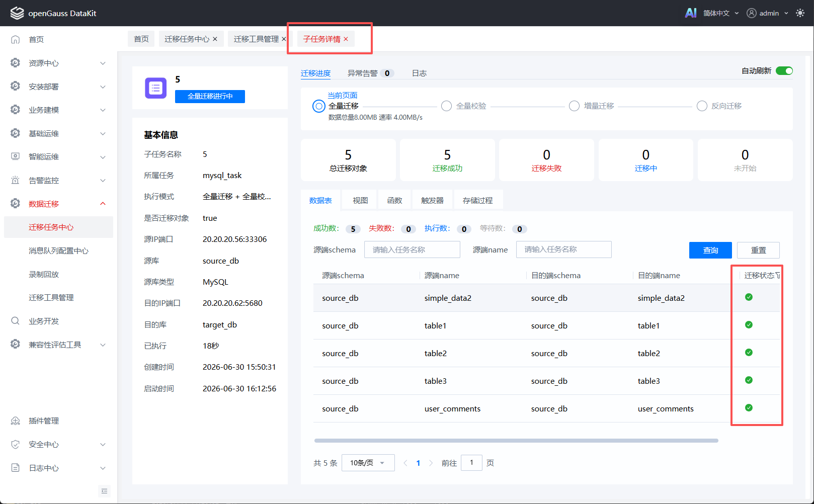The height and width of the screenshot is (504, 814).
Task: Click the horizontal scrollbar under the table
Action: pos(516,441)
